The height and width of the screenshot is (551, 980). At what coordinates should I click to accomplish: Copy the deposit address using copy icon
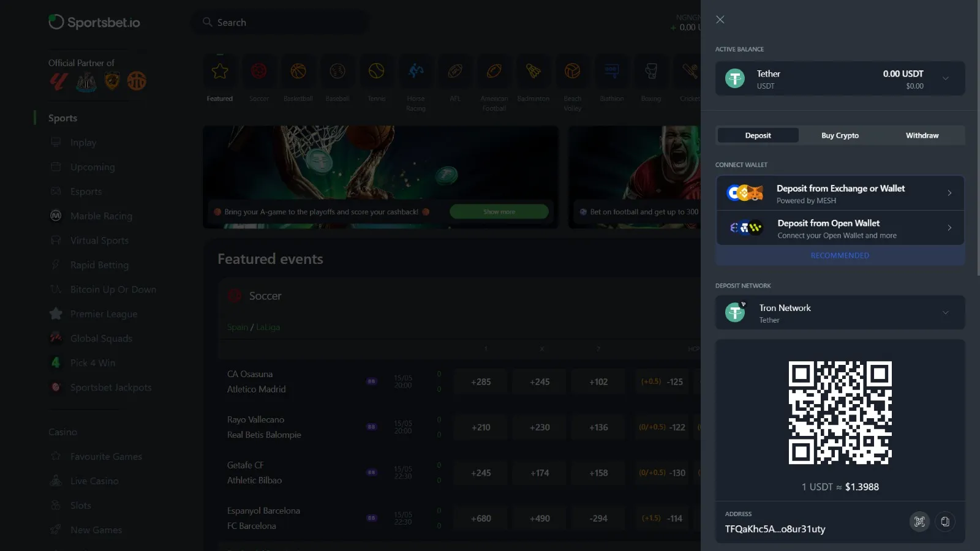coord(945,522)
